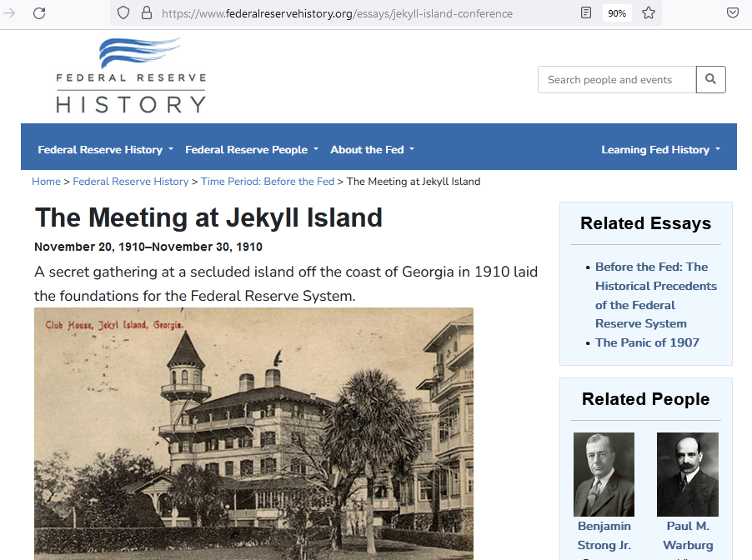Select the Paul M. Warburg portrait

click(x=687, y=473)
